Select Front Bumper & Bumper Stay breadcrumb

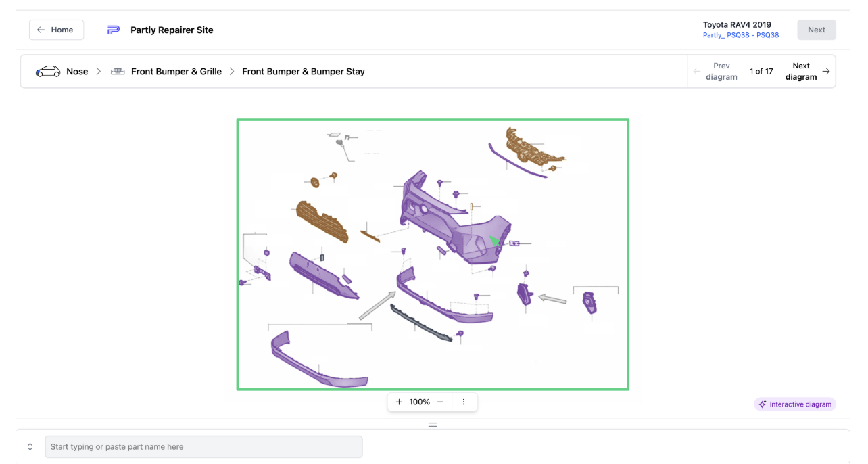point(303,72)
